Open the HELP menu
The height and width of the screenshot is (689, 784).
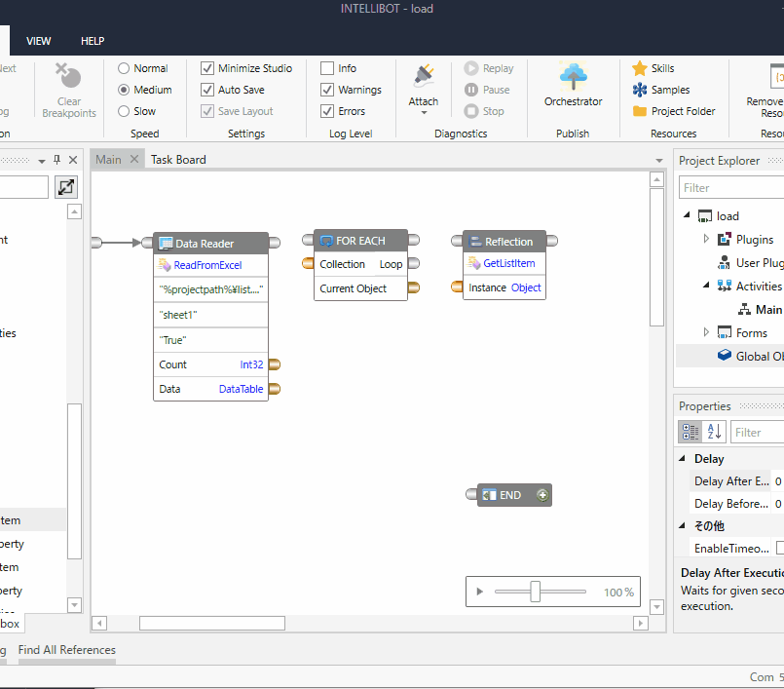coord(93,41)
